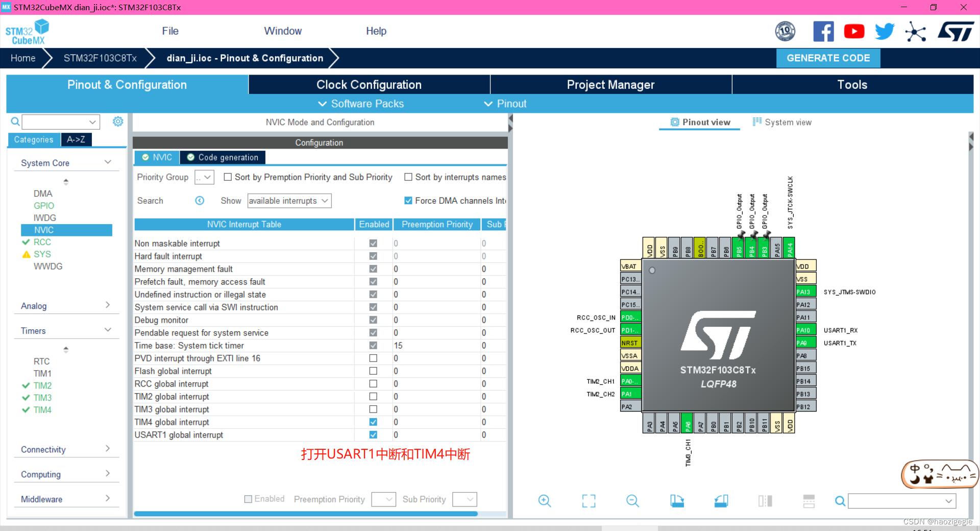The height and width of the screenshot is (531, 980).
Task: Click the ST community network icon
Action: click(915, 32)
